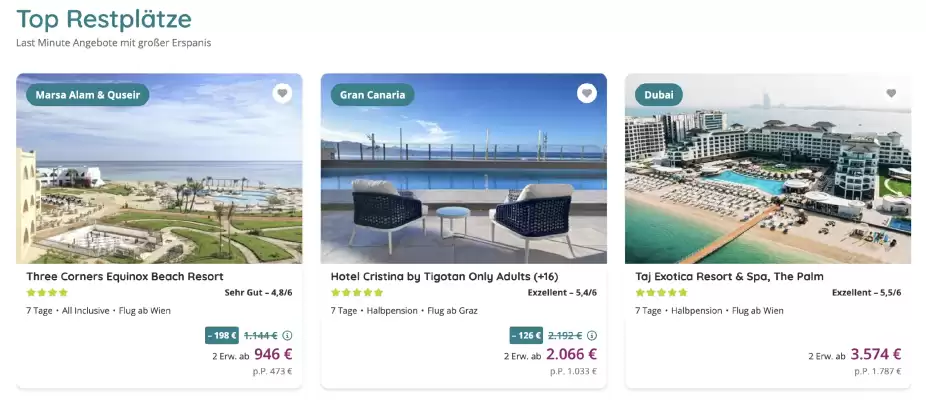Image resolution: width=926 pixels, height=400 pixels.
Task: Click the five-star rating of Taj Exotica
Action: tap(661, 293)
